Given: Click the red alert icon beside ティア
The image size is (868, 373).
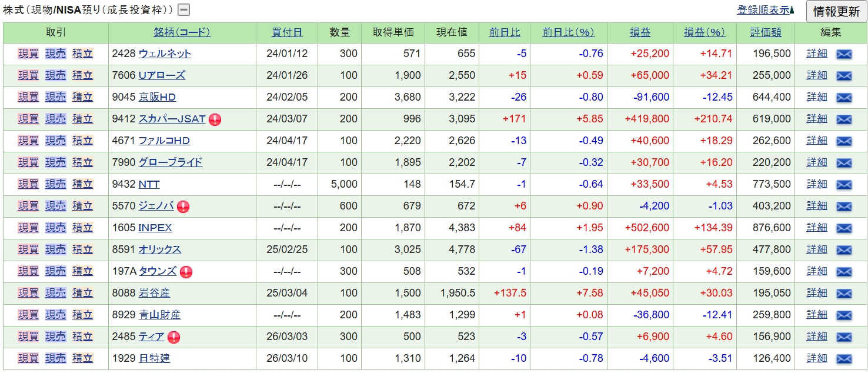Looking at the screenshot, I should point(173,337).
